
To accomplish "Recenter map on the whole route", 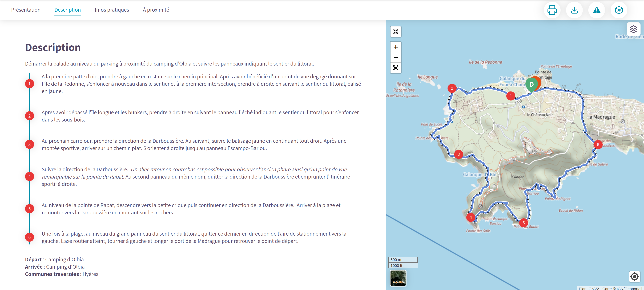I will (x=396, y=68).
